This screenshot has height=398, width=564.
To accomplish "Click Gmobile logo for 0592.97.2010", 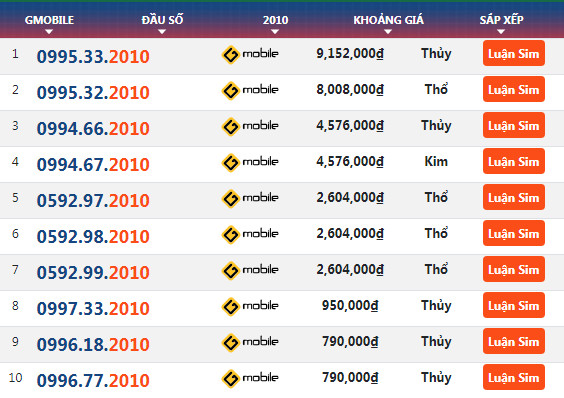I will (250, 199).
